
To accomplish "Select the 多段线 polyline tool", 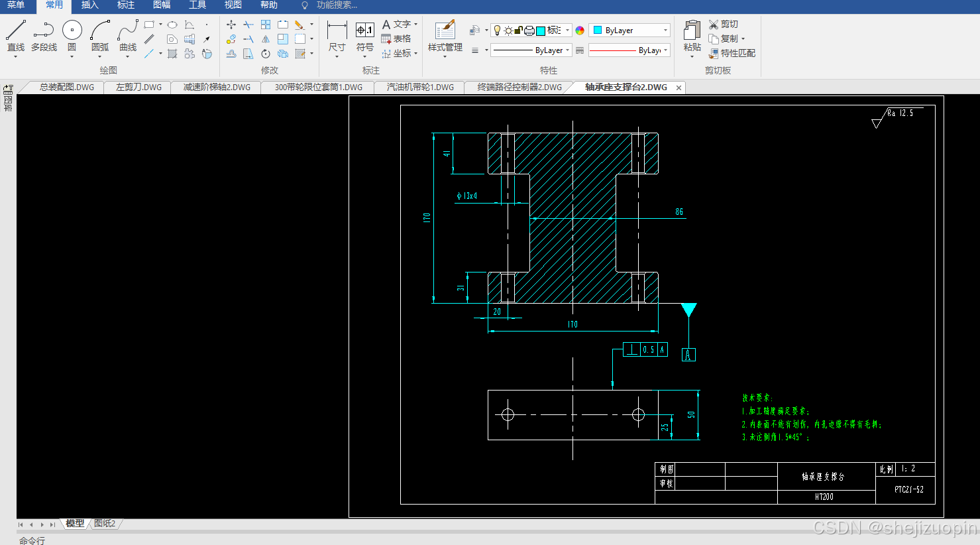I will click(x=44, y=36).
